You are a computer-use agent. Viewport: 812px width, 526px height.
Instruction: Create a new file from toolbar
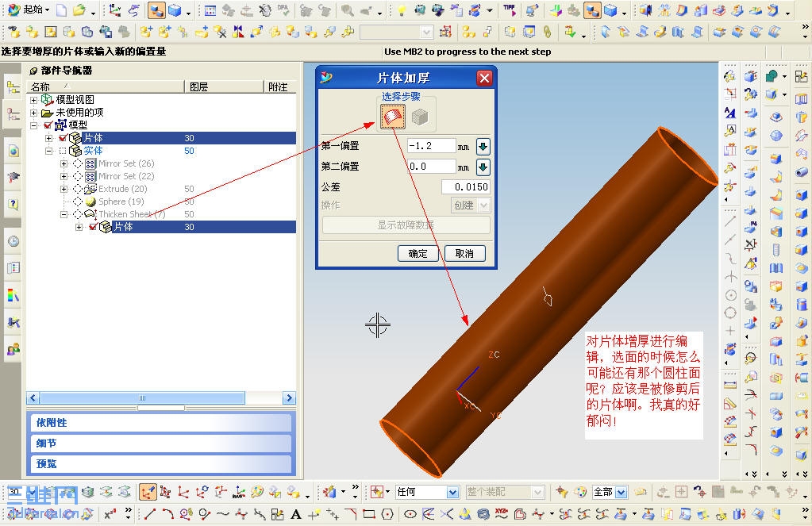(x=62, y=10)
